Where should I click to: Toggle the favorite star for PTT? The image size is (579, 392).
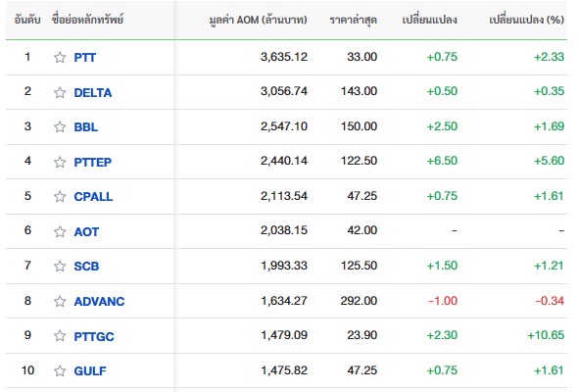coord(60,57)
